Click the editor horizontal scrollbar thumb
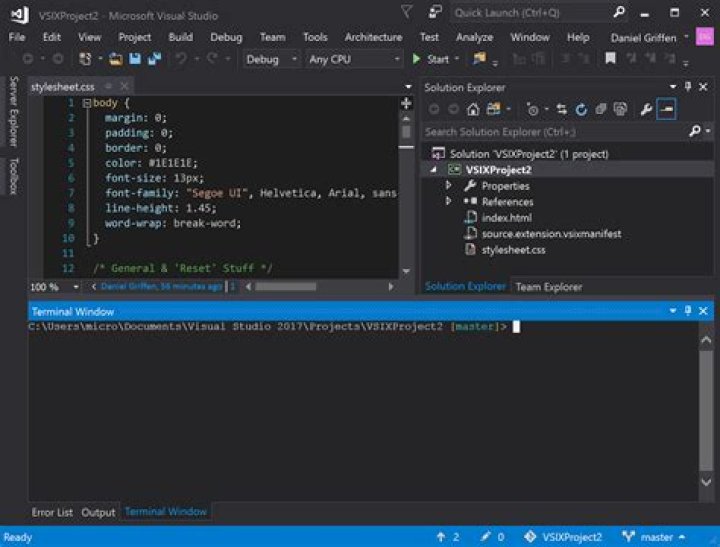The width and height of the screenshot is (720, 547). coord(286,287)
